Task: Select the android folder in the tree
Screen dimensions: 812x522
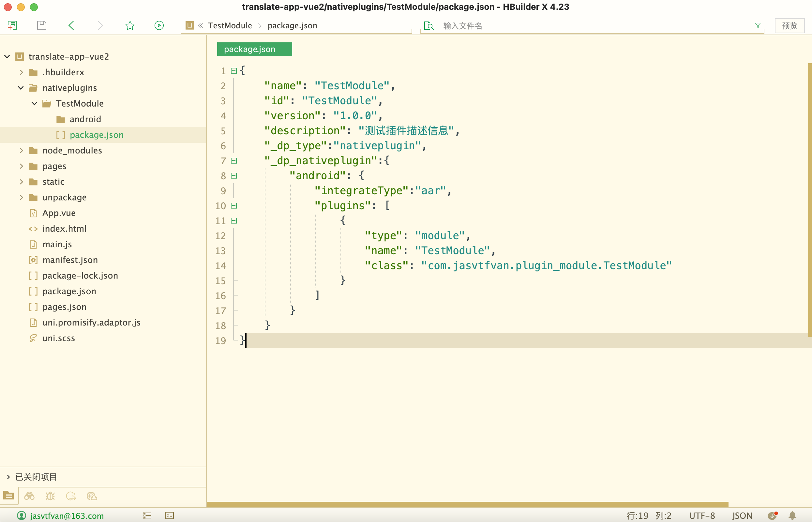Action: click(x=85, y=119)
